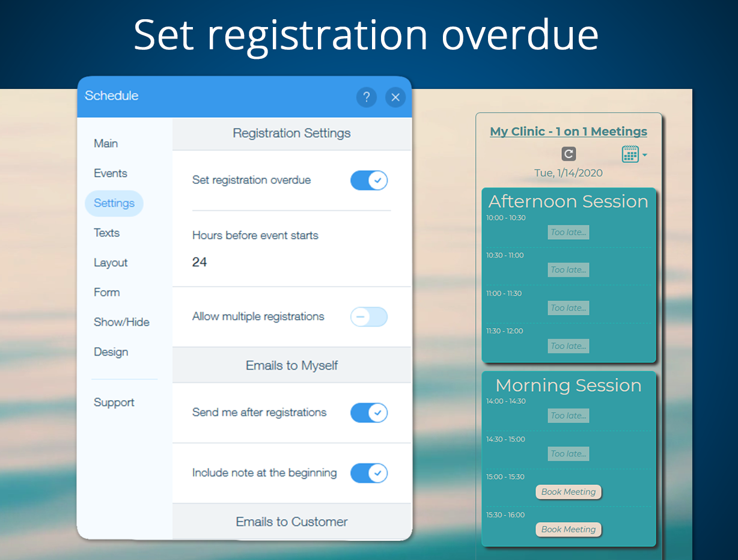Book Meeting for 15:30 - 16:00 slot
This screenshot has width=738, height=560.
click(x=569, y=530)
